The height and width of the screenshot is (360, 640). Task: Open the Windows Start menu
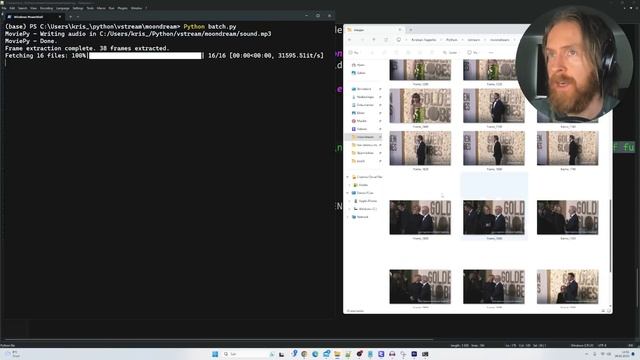click(x=215, y=354)
